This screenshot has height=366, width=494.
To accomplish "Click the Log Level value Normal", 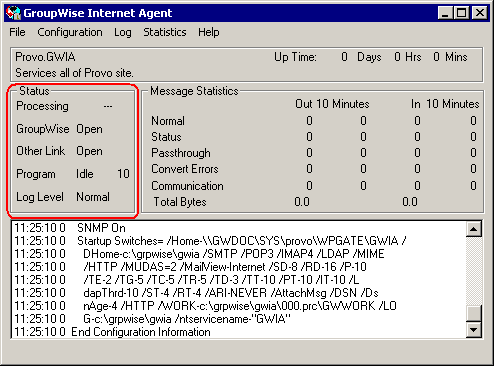I will (93, 197).
